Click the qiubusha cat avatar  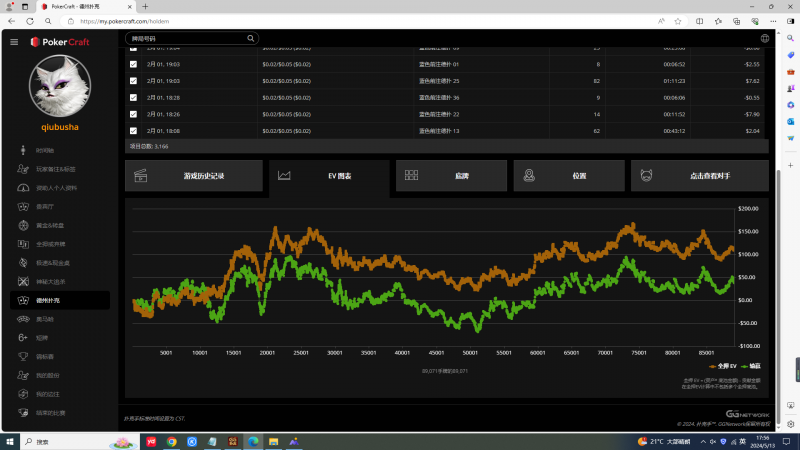click(60, 87)
